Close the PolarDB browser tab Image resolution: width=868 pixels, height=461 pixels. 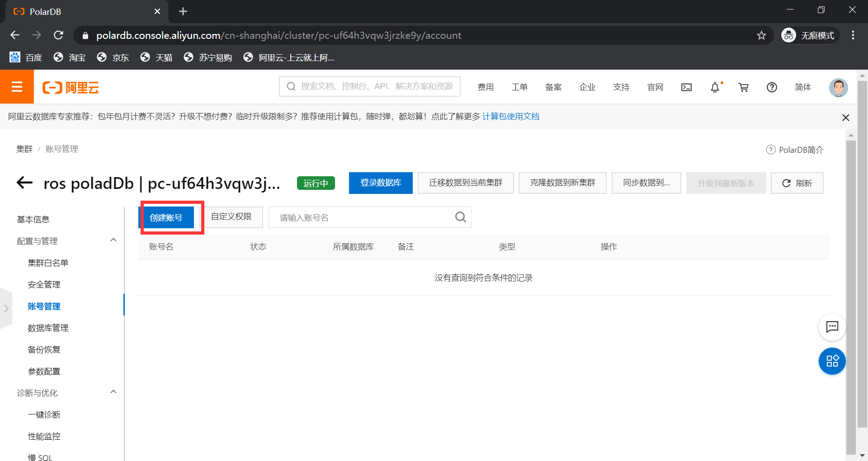click(157, 11)
